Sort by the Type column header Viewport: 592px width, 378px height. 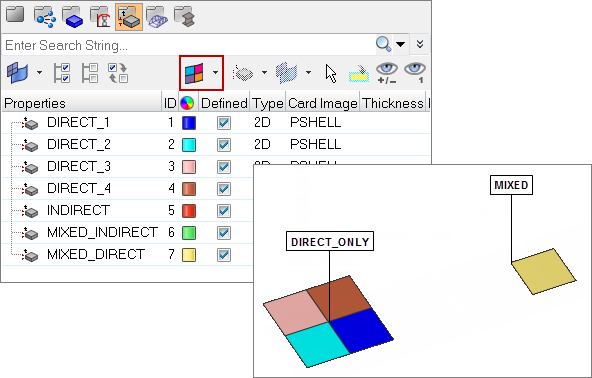tap(268, 103)
